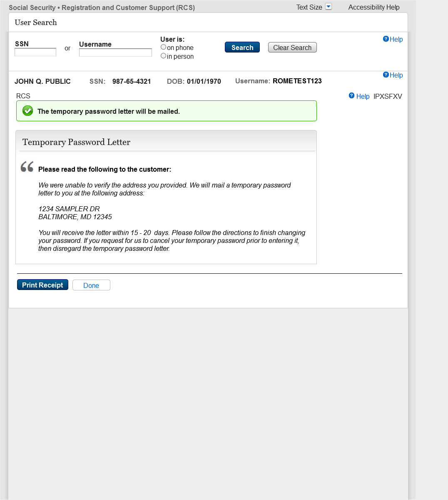Click the User Search heading
The image size is (448, 500).
[36, 22]
